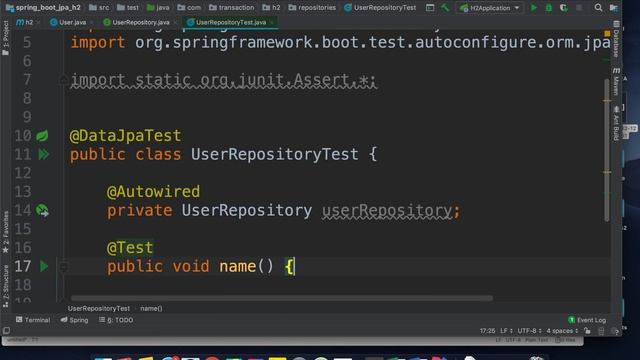The image size is (640, 360).
Task: Close the UserRepository.java tab
Action: (175, 22)
